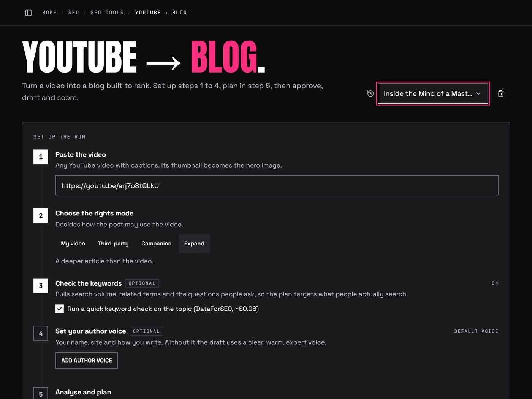The image size is (532, 399).
Task: Go to the HOME breadcrumb
Action: [x=49, y=13]
